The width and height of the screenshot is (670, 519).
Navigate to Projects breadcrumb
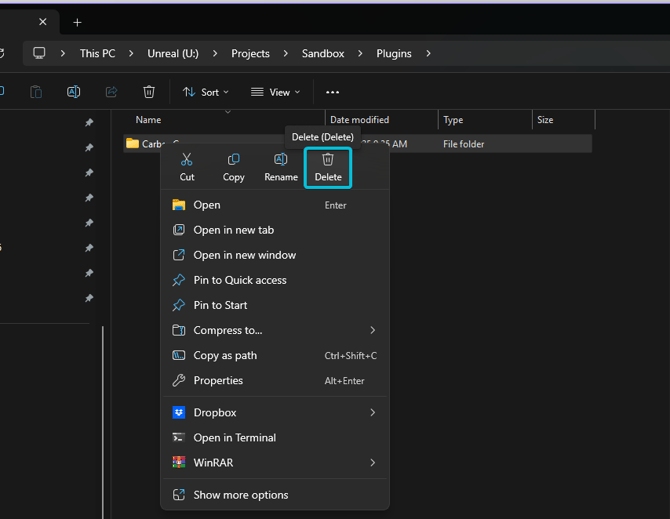pos(250,53)
